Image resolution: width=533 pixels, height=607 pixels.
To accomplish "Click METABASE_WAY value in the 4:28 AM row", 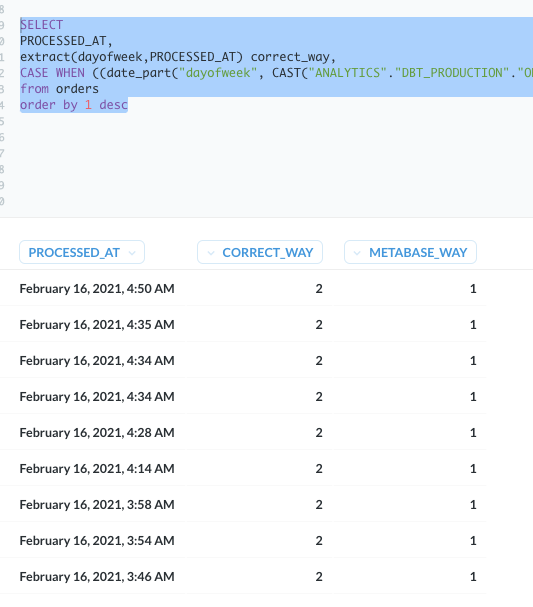I will click(473, 432).
